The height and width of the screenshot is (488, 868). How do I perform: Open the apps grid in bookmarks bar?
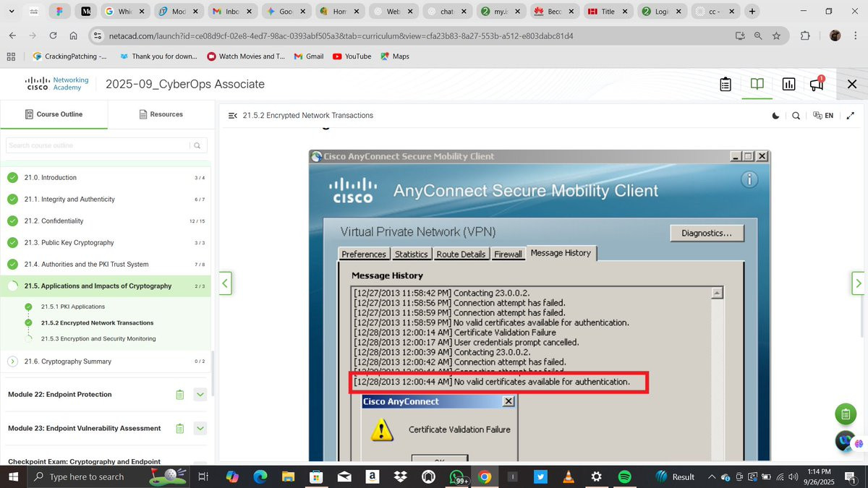click(x=11, y=56)
